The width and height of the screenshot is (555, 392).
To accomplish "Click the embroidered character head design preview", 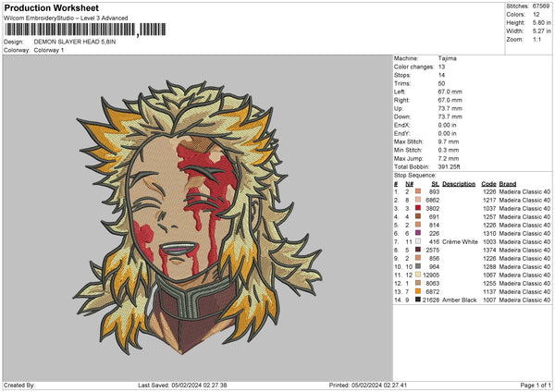I will tap(198, 217).
